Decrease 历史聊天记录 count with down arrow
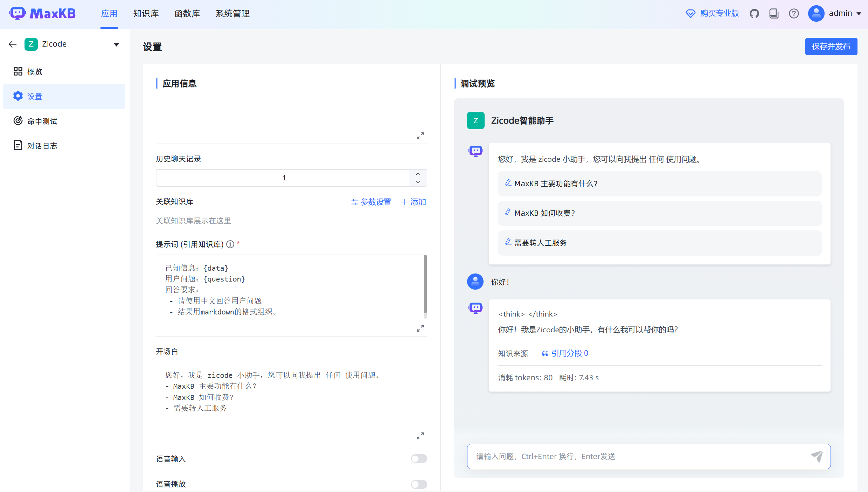Screen dimensions: 868x492 click(418, 182)
